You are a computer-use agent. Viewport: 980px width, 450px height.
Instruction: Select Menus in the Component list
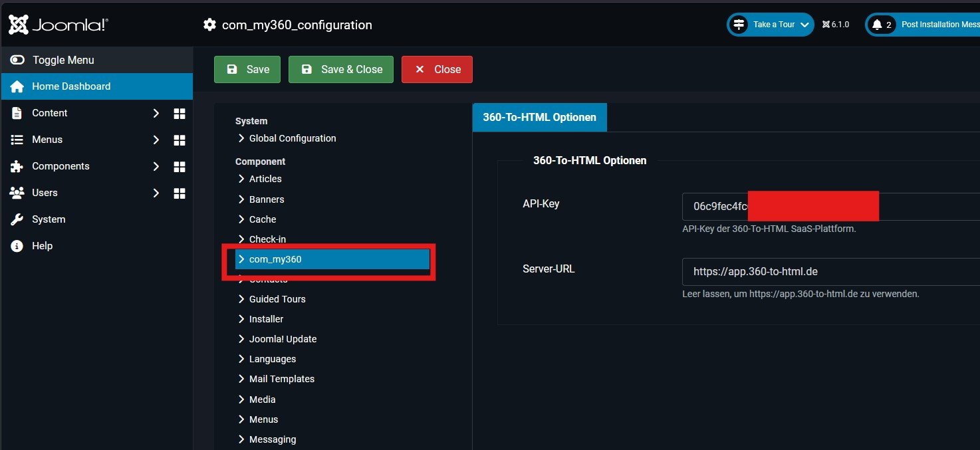point(263,419)
